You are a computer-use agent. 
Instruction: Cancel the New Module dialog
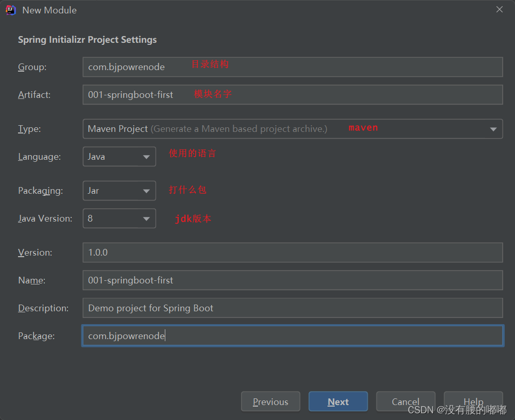406,401
